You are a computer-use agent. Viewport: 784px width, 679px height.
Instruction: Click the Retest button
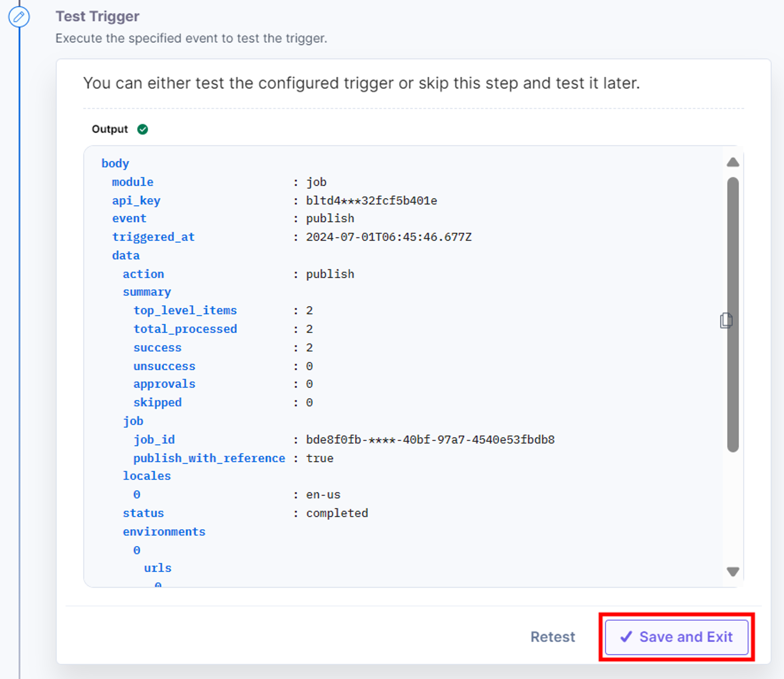(x=553, y=637)
